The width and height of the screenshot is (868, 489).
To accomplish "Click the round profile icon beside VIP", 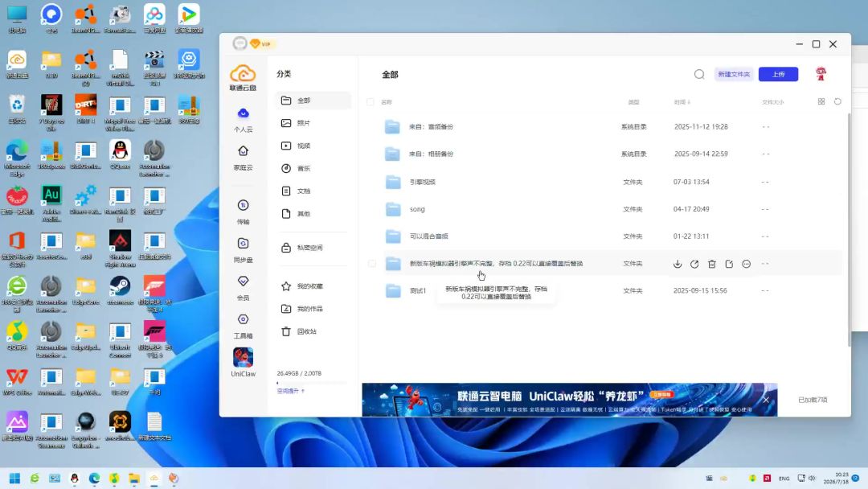I will tap(240, 43).
